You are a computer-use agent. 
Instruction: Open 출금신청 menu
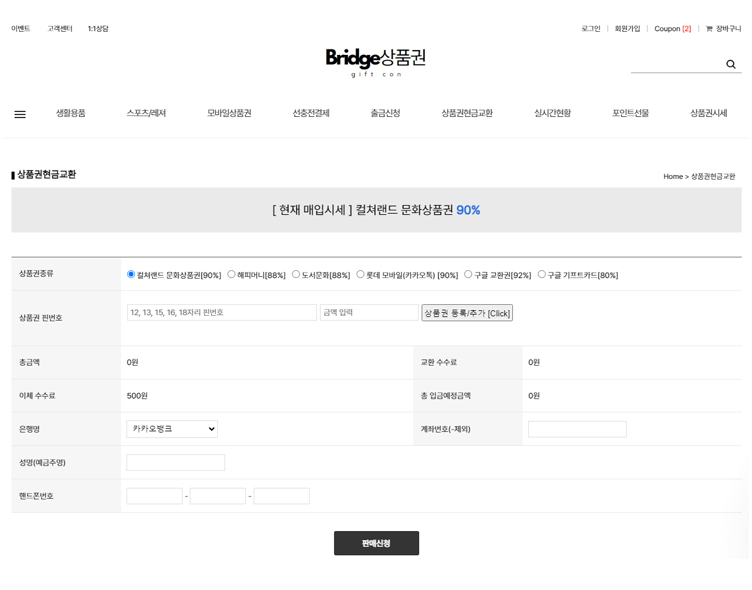pos(385,113)
